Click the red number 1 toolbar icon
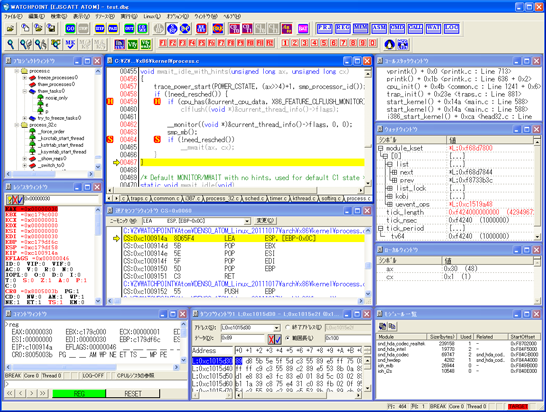The height and width of the screenshot is (412, 546). [x=285, y=43]
